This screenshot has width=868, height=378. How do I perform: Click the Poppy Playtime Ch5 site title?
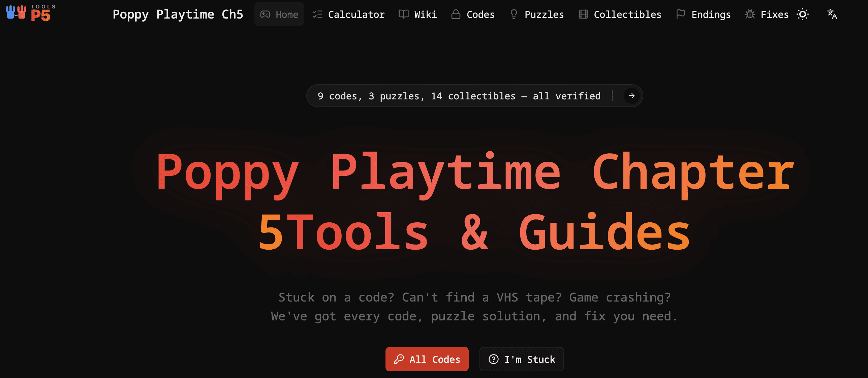click(x=178, y=14)
